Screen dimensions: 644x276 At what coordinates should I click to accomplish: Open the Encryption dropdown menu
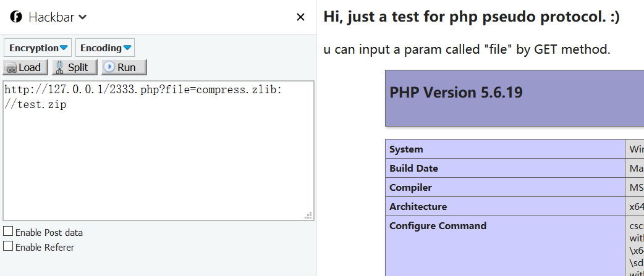point(38,48)
